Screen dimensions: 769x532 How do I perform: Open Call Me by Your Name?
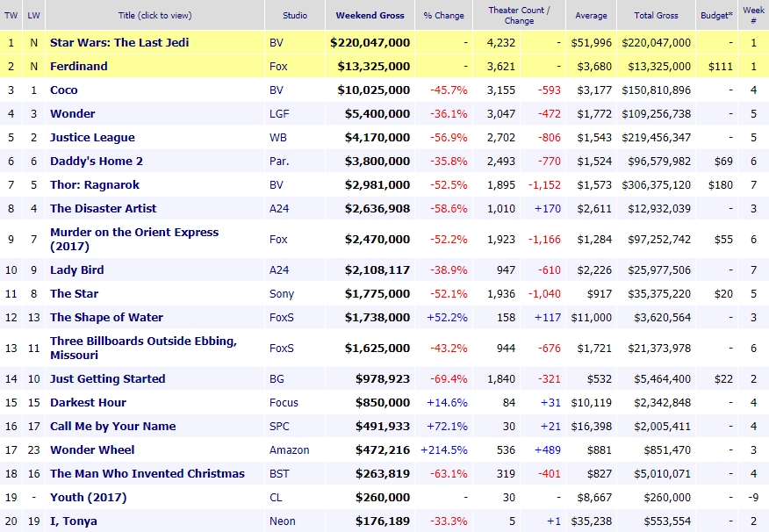(x=112, y=426)
